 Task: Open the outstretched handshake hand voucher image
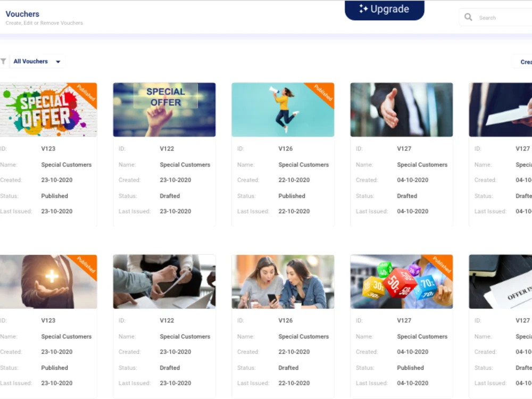(401, 110)
